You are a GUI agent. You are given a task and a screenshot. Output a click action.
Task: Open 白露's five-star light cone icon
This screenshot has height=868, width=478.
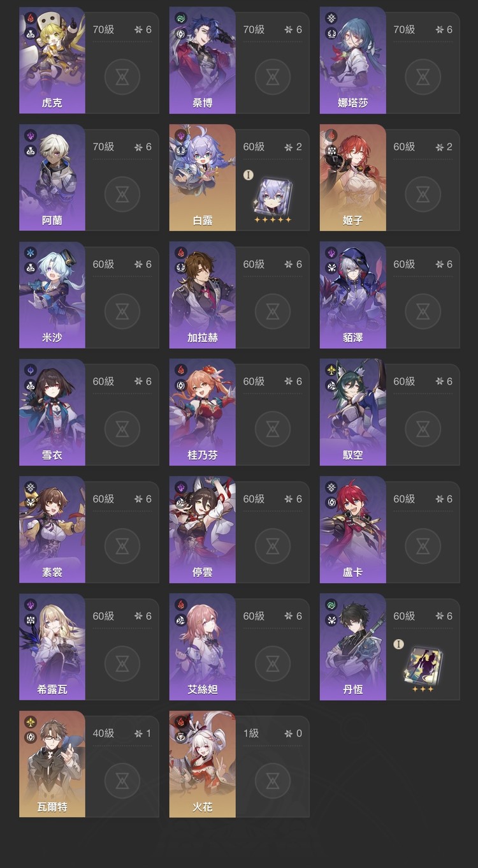(x=272, y=197)
